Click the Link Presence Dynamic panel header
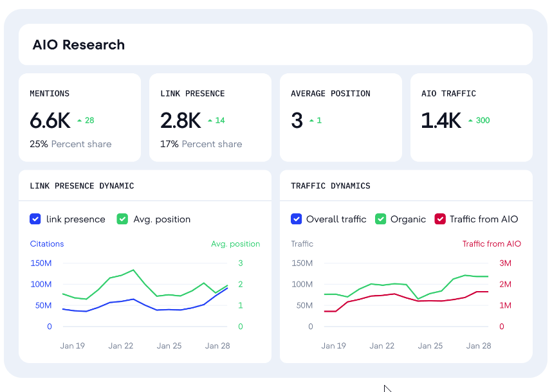Screen dimensions: 552x392 pos(82,186)
